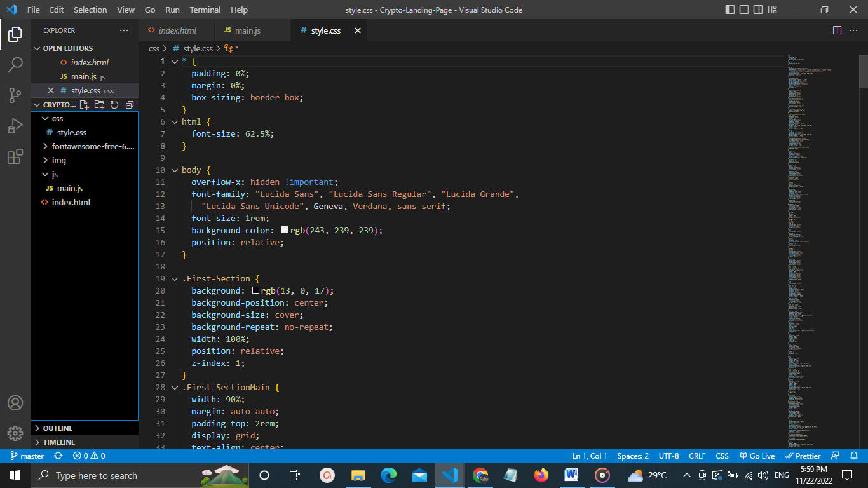
Task: Open the Search view in activity bar
Action: pos(15,65)
